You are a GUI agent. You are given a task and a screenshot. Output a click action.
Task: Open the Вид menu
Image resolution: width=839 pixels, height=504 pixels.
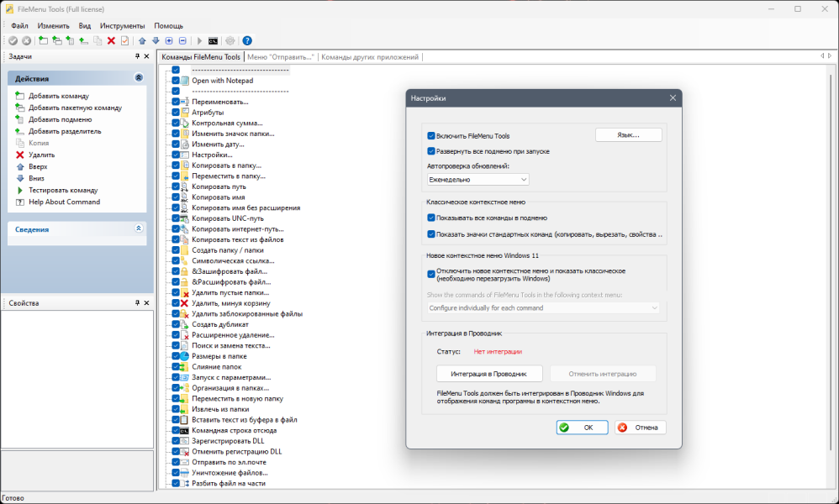pyautogui.click(x=85, y=26)
